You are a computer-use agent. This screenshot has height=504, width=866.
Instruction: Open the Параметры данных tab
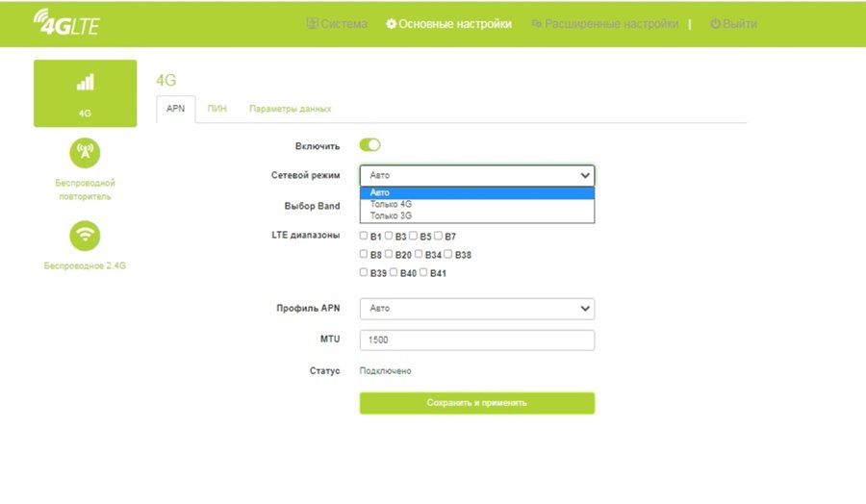tap(290, 110)
